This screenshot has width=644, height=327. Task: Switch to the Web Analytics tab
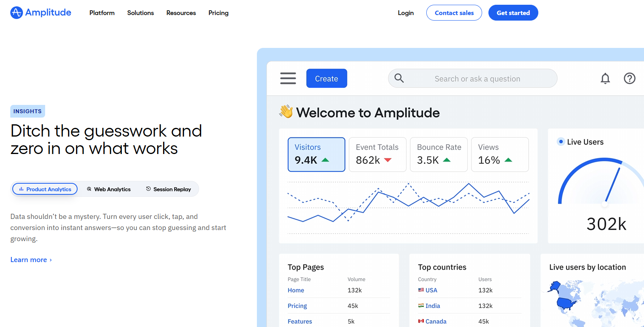[x=109, y=189]
